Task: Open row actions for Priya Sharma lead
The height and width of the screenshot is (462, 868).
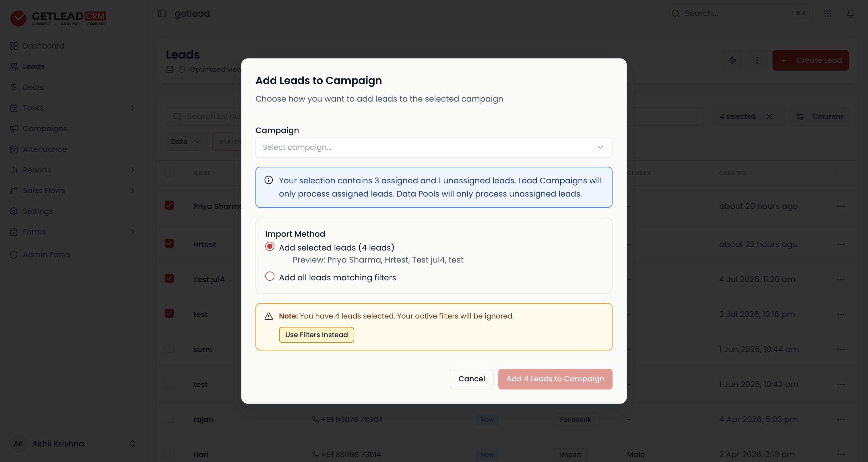Action: [x=841, y=206]
